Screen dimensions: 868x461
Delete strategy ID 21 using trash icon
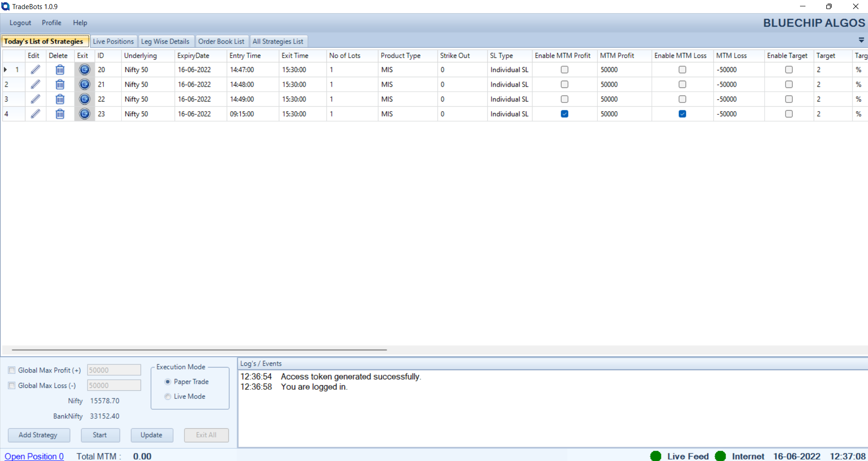pos(60,84)
